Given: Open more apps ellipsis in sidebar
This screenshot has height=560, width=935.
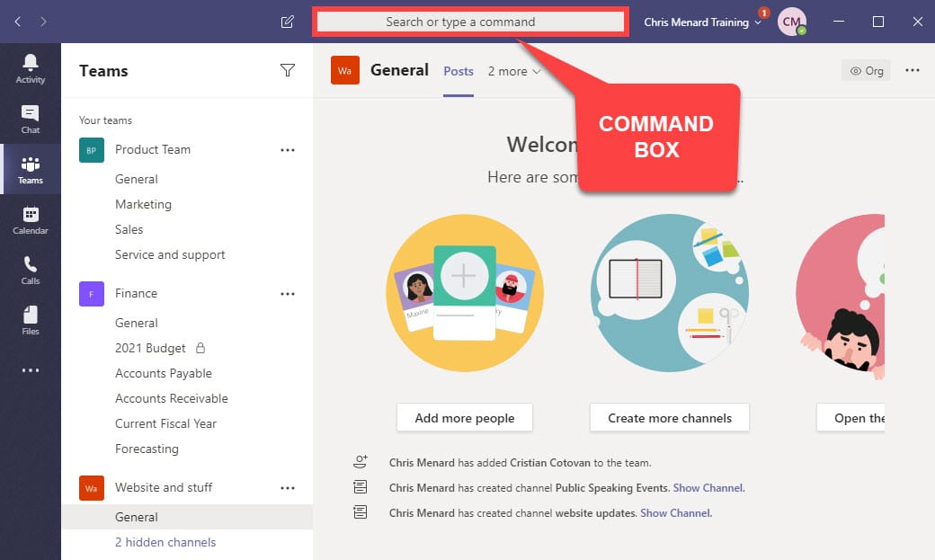Looking at the screenshot, I should click(31, 370).
